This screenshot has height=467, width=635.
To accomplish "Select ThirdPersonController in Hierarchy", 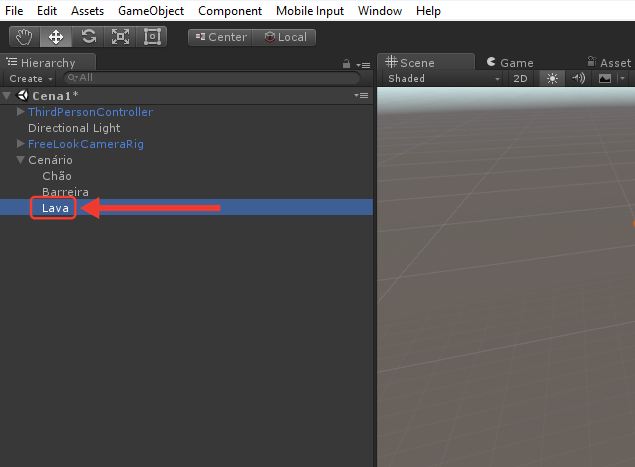I will tap(90, 112).
